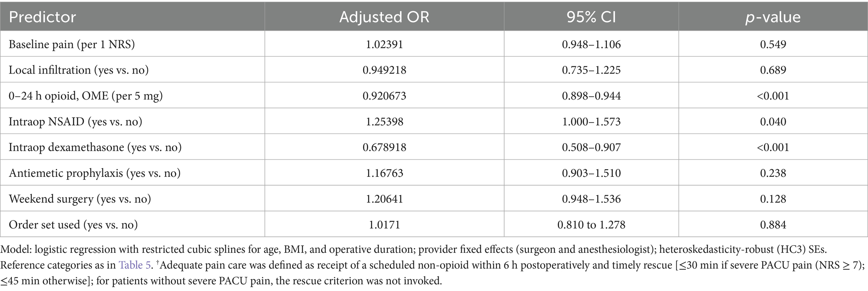Click the Intraop NSAID row label
Image resolution: width=868 pixels, height=291 pixels.
pyautogui.click(x=76, y=122)
